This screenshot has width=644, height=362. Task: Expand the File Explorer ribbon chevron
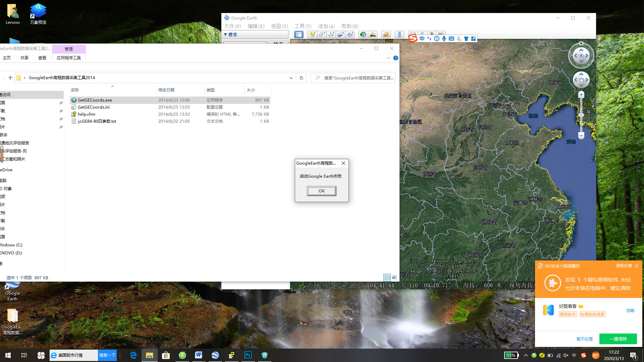[388, 58]
